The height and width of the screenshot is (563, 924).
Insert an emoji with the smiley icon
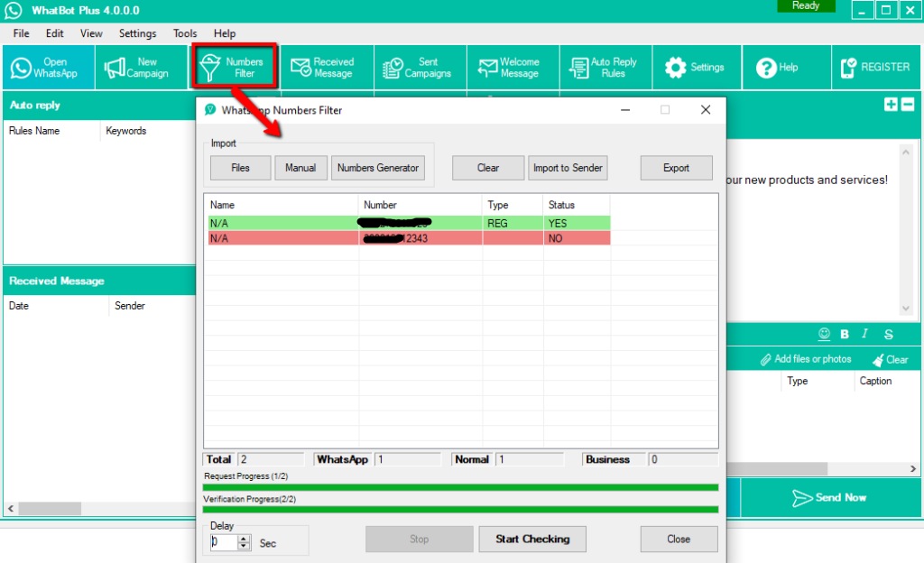(824, 334)
